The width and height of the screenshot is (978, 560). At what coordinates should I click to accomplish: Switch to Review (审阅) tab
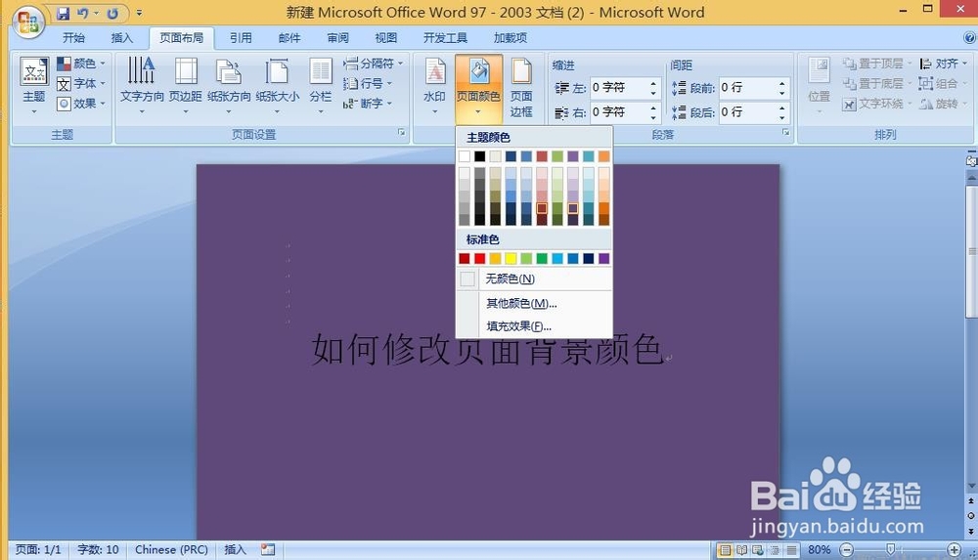point(338,37)
